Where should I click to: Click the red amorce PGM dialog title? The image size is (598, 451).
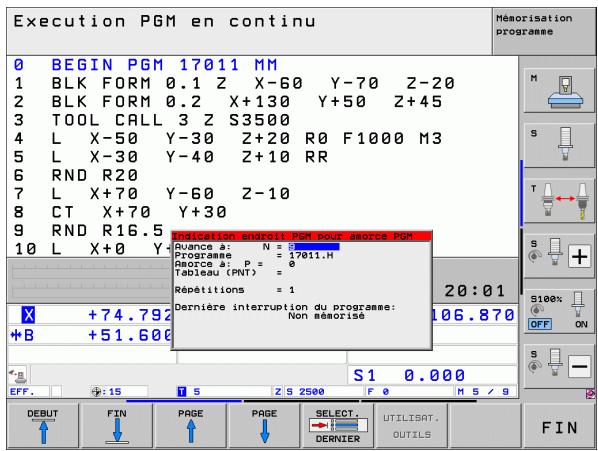tap(302, 236)
